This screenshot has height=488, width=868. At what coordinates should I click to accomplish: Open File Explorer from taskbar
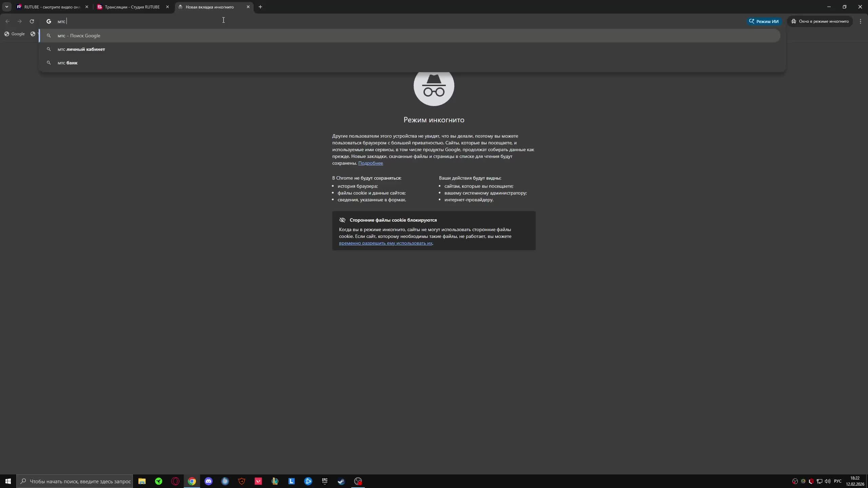[142, 481]
